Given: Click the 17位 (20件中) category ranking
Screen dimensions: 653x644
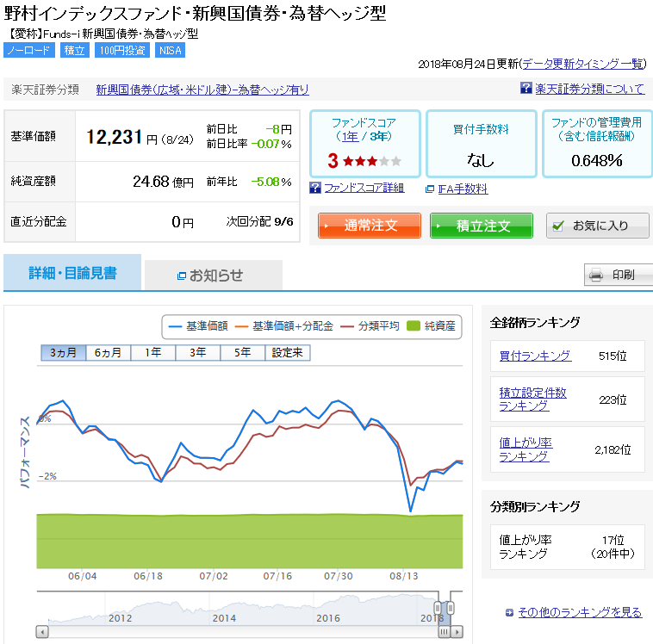Looking at the screenshot, I should tap(613, 547).
